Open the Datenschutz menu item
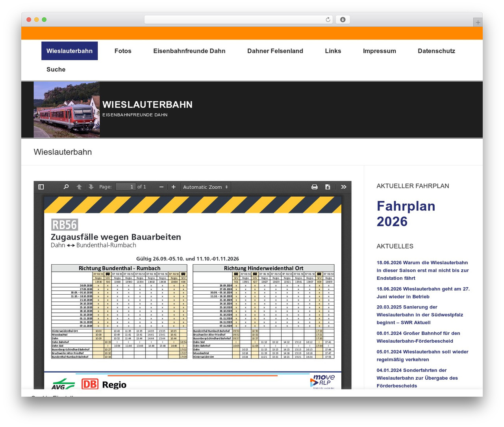Screen dimensions: 504x427 436,51
